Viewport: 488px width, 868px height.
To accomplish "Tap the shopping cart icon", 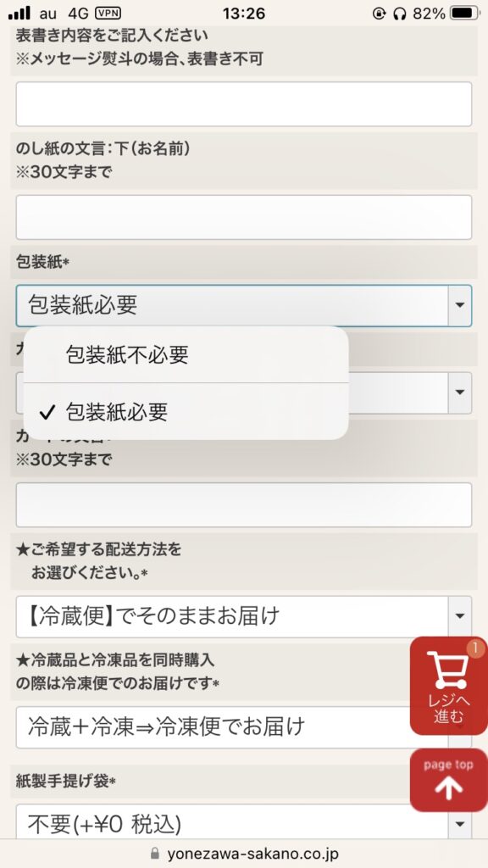I will [x=446, y=670].
